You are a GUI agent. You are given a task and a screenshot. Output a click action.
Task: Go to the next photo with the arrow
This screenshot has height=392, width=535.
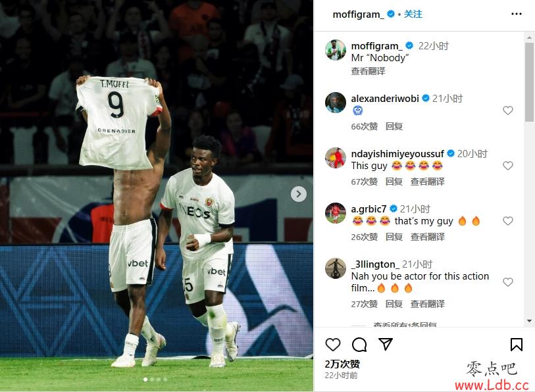click(299, 194)
